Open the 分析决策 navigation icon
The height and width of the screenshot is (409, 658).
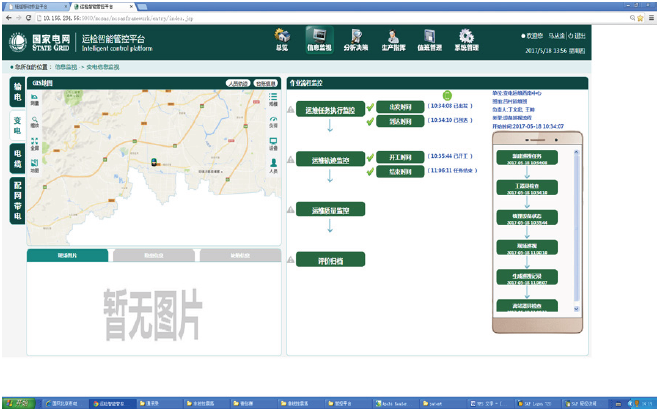pyautogui.click(x=354, y=38)
